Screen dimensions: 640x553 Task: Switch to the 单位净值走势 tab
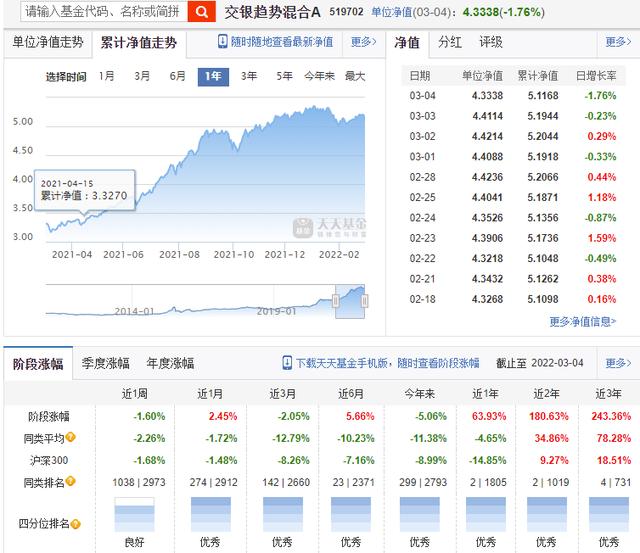(48, 42)
